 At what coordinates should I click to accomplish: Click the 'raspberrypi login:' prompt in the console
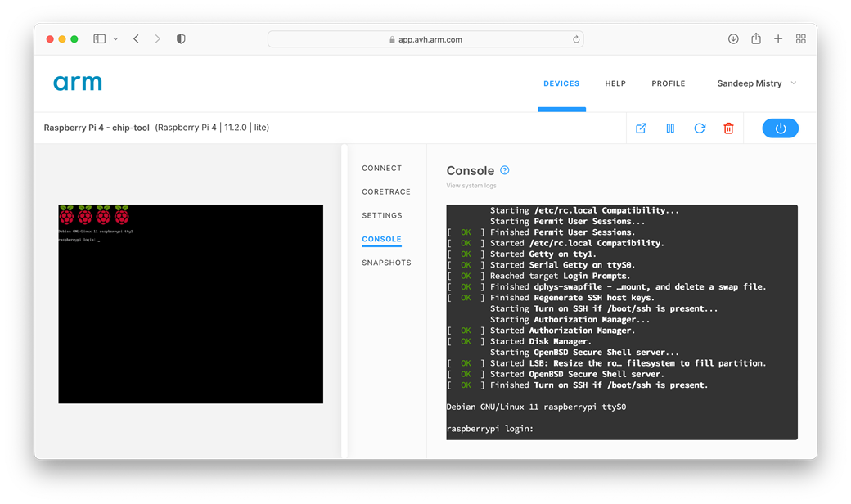pyautogui.click(x=489, y=429)
